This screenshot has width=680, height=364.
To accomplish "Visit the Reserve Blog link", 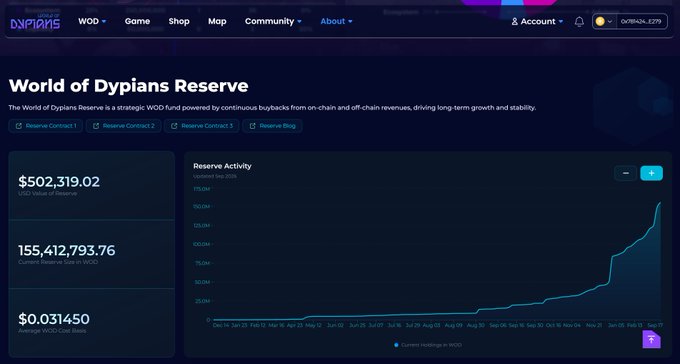I will point(272,126).
